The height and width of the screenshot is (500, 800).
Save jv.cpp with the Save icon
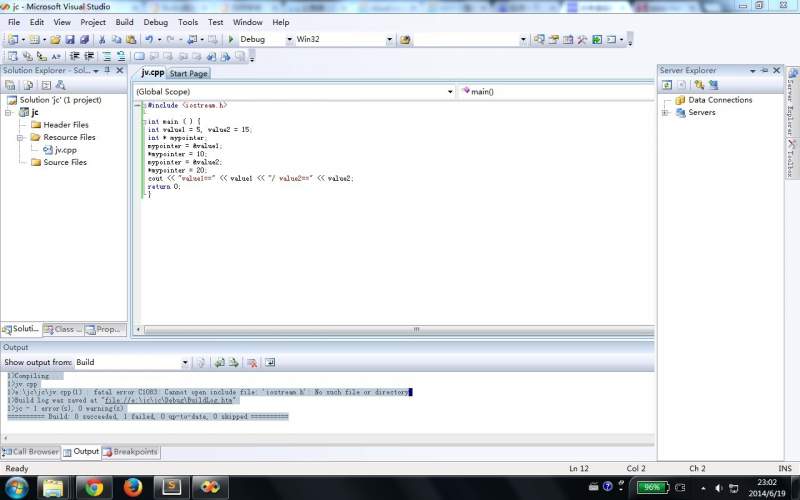coord(70,39)
